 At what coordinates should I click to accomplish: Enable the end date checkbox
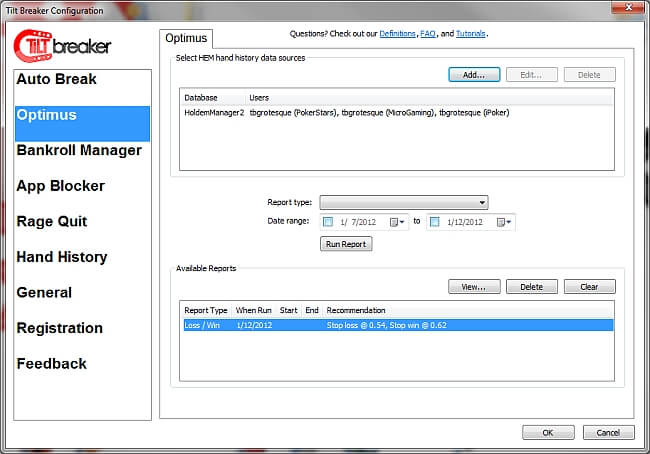435,222
